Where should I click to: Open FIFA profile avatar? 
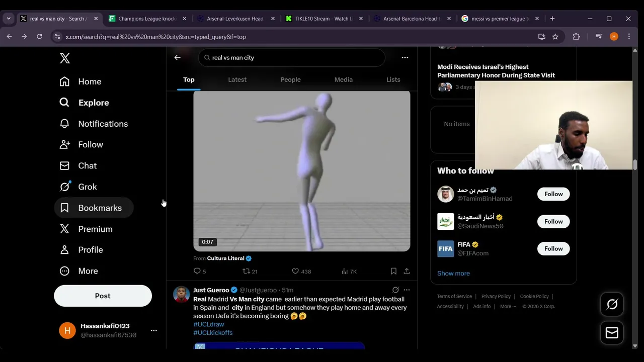(x=445, y=249)
